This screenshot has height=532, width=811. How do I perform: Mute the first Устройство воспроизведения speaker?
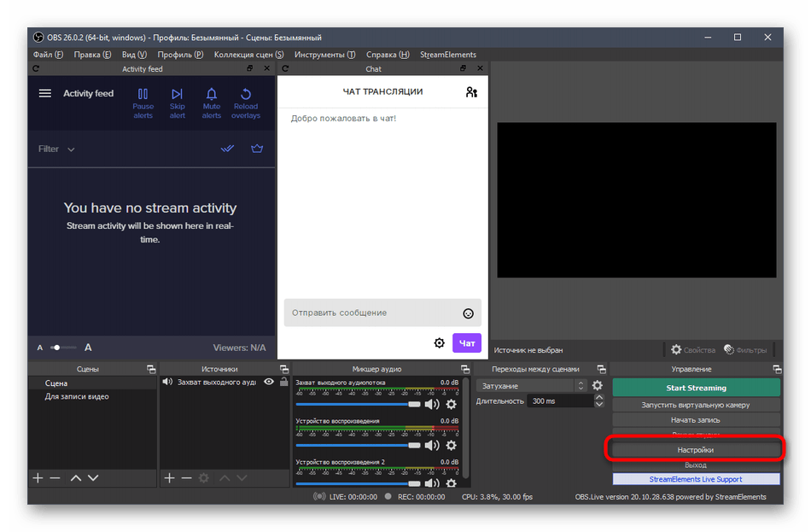click(x=432, y=445)
